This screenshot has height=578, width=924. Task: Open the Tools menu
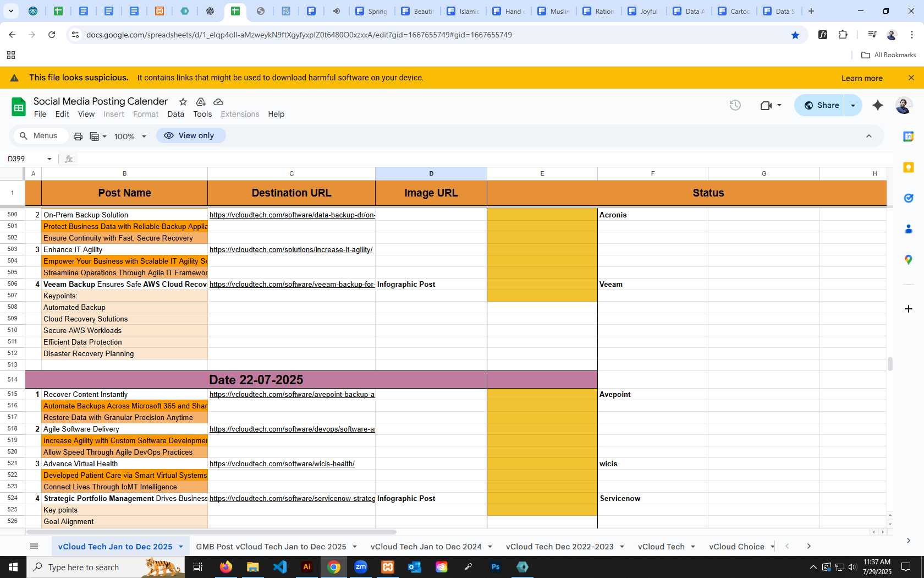[202, 114]
